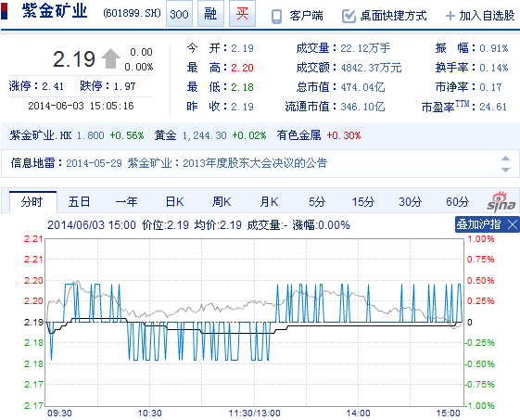Click the stock code 601899.SH

pos(132,13)
